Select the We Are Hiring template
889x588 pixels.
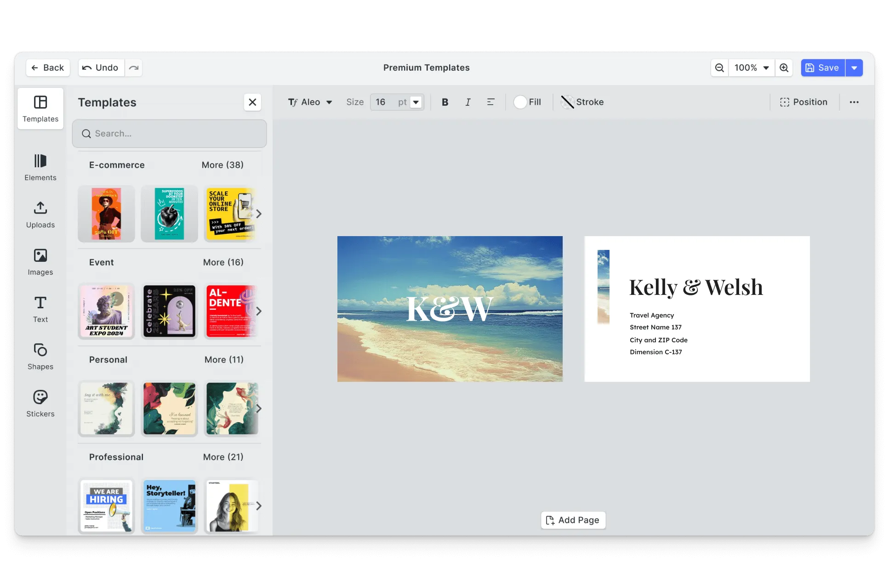pyautogui.click(x=106, y=506)
